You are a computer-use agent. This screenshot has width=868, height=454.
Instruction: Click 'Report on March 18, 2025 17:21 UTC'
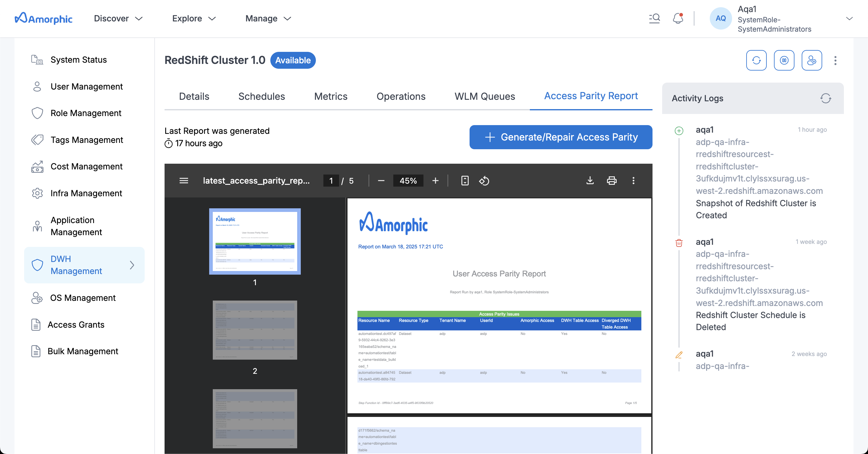401,247
